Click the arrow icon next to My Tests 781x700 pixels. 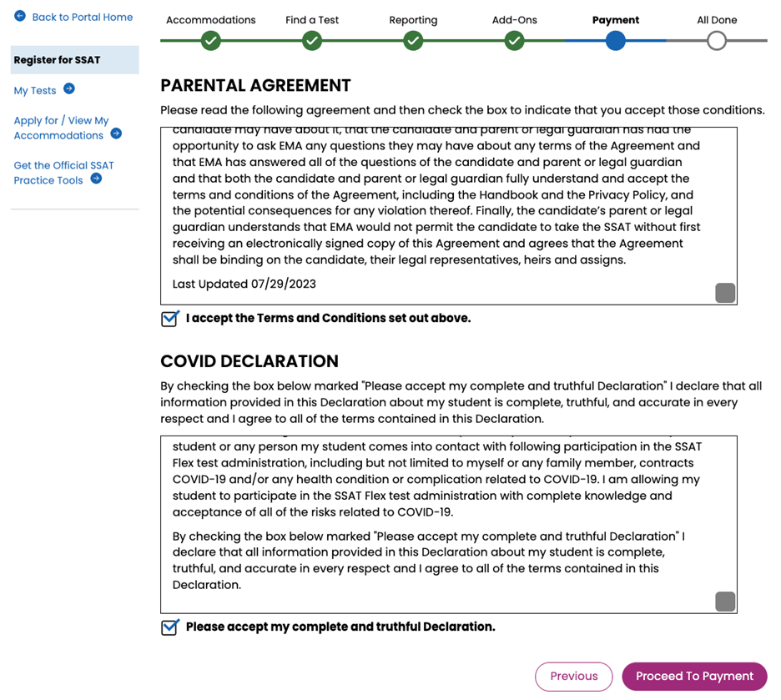(69, 88)
